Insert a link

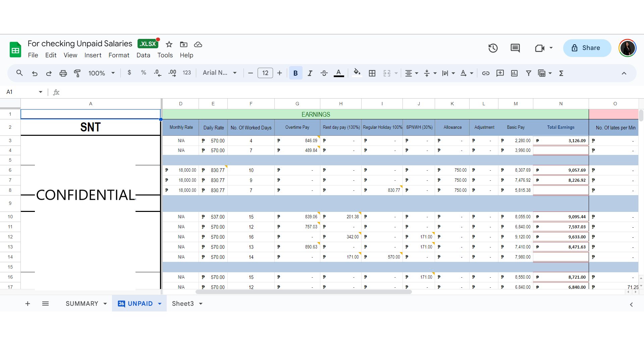tap(486, 73)
